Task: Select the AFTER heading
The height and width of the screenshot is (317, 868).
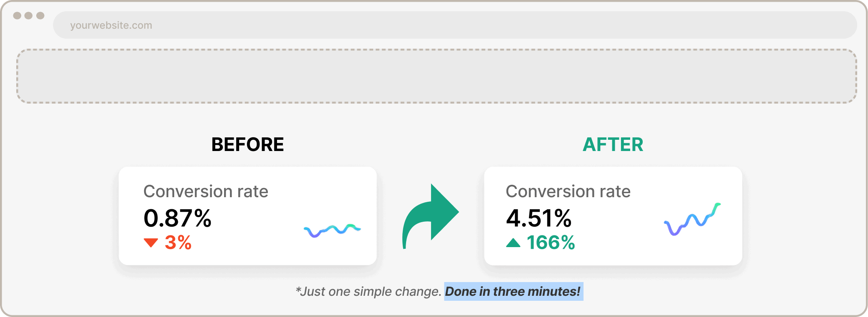Action: [613, 145]
